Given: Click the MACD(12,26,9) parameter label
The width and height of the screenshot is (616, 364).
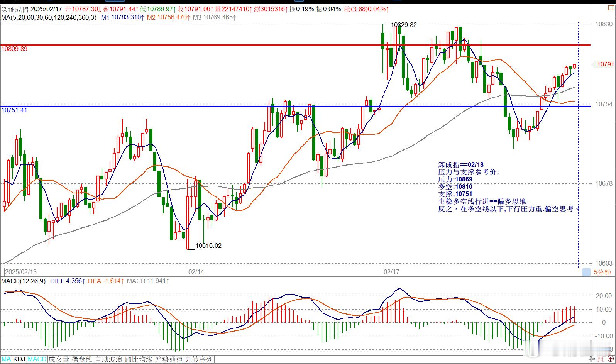Looking at the screenshot, I should pos(24,281).
